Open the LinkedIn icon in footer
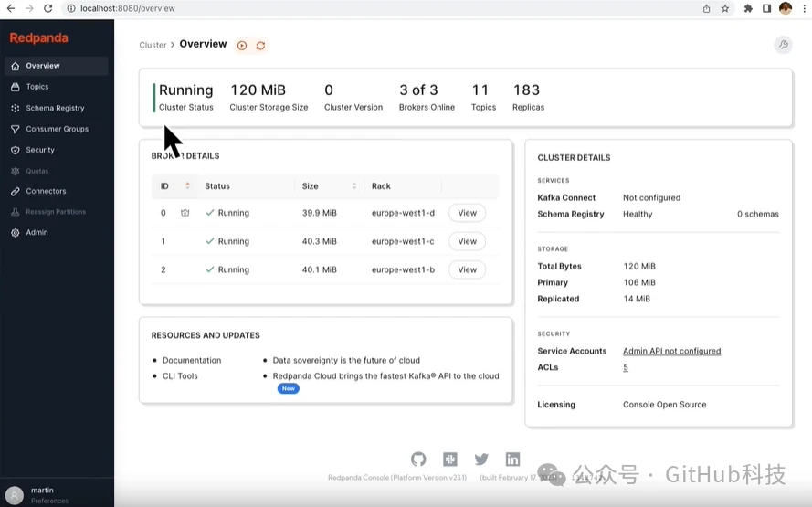This screenshot has width=812, height=507. coord(512,459)
